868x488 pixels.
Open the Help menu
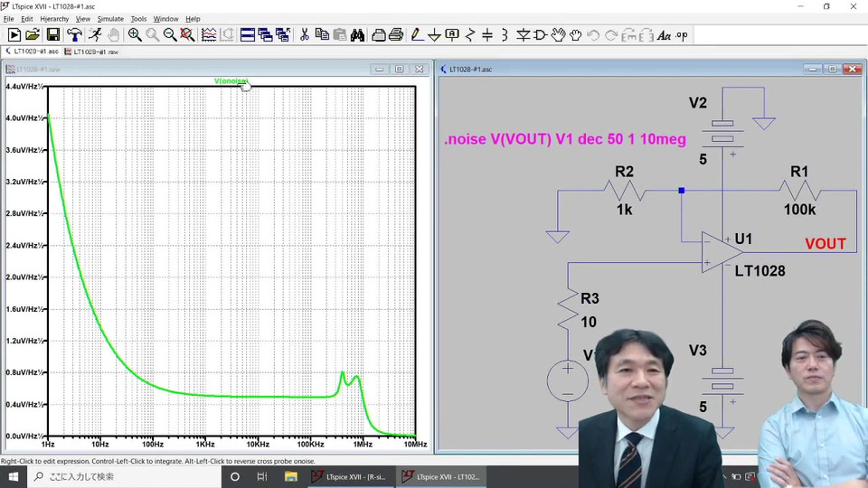(x=193, y=19)
